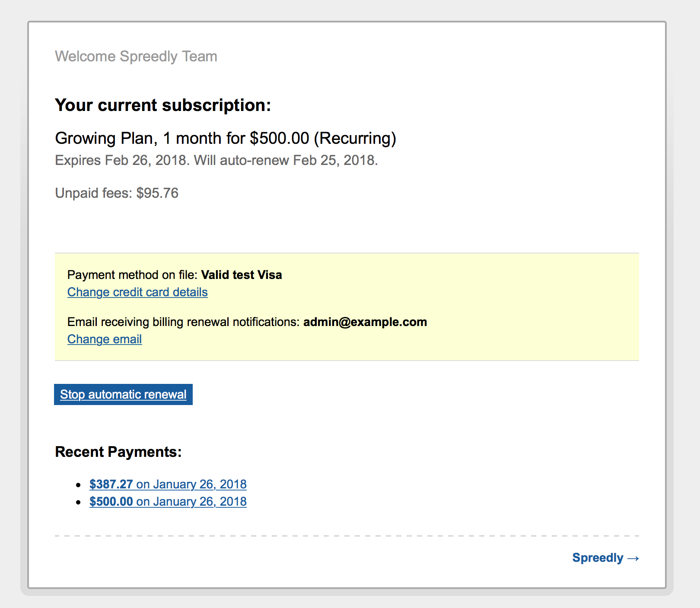Open the $387.27 January 26 payment
Image resolution: width=700 pixels, height=608 pixels.
168,484
